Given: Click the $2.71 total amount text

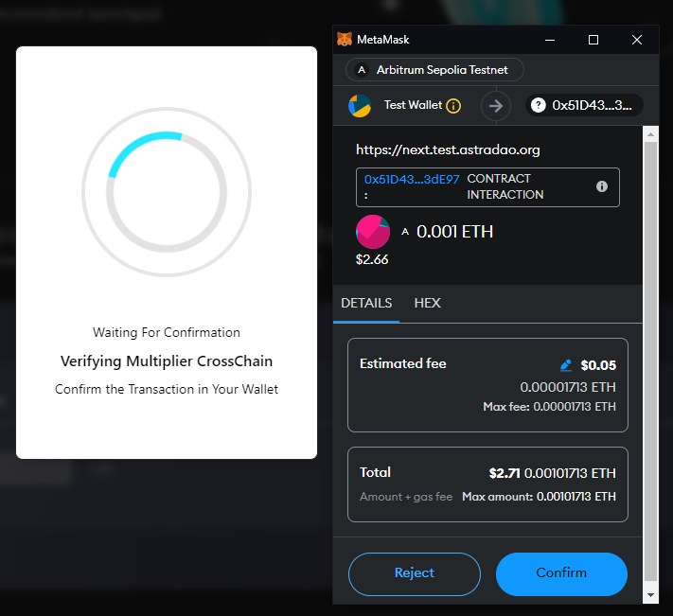Looking at the screenshot, I should click(505, 473).
